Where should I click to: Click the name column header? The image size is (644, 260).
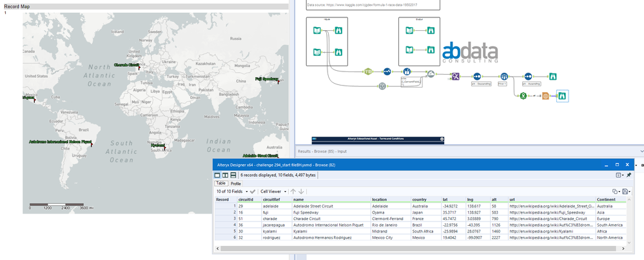pos(331,200)
